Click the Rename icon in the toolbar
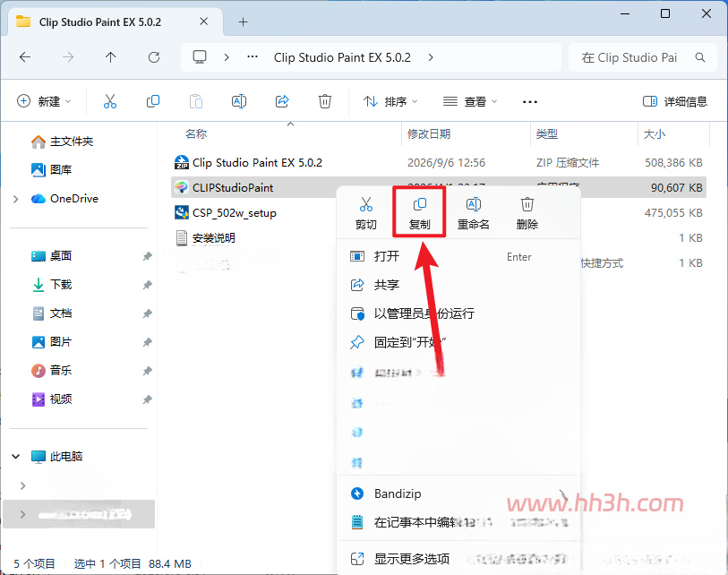 point(239,101)
